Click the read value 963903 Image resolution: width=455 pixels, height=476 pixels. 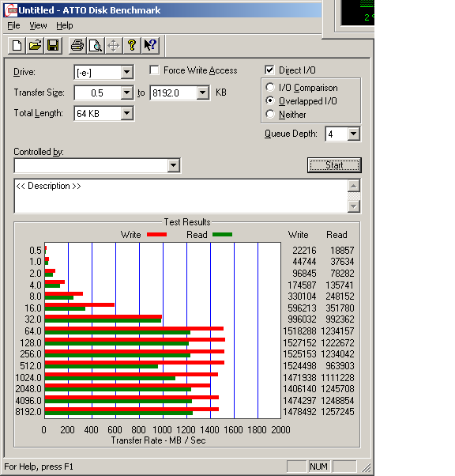click(x=340, y=366)
